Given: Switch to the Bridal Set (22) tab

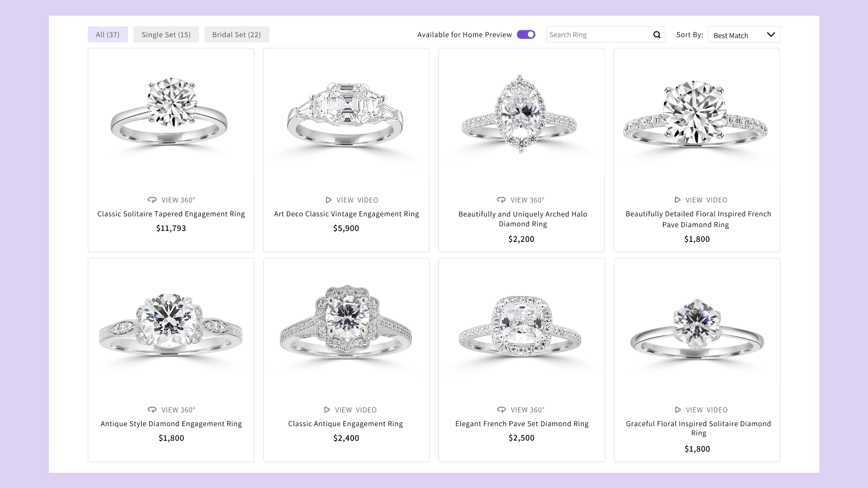Looking at the screenshot, I should coord(237,35).
